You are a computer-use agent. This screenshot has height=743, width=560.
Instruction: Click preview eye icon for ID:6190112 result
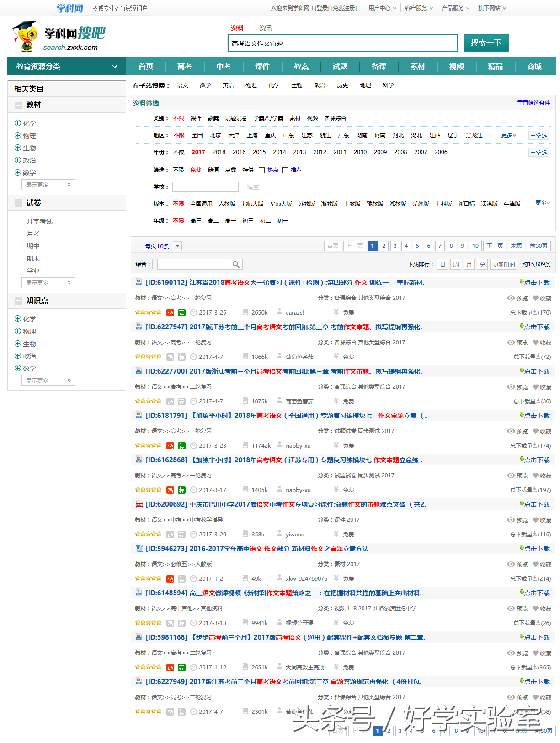(511, 298)
